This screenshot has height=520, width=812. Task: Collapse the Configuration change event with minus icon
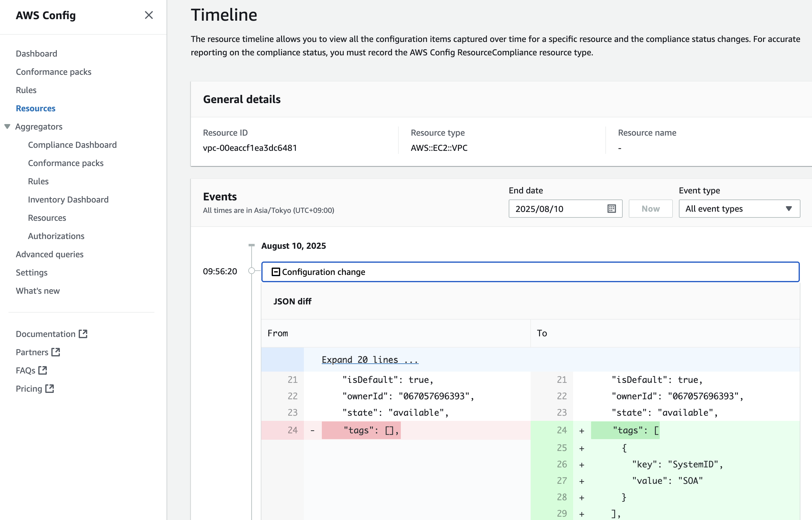pyautogui.click(x=276, y=272)
